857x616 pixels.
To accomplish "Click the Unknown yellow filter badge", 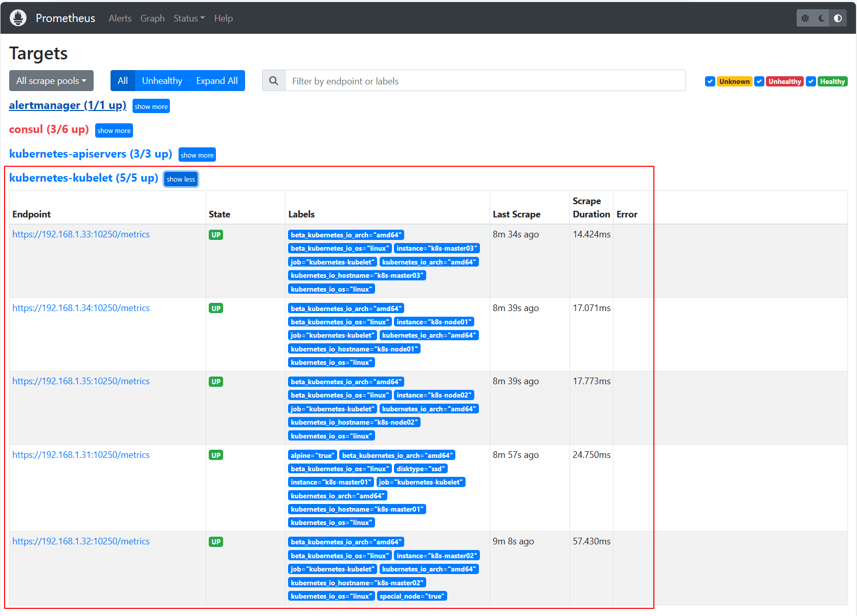I will (734, 81).
